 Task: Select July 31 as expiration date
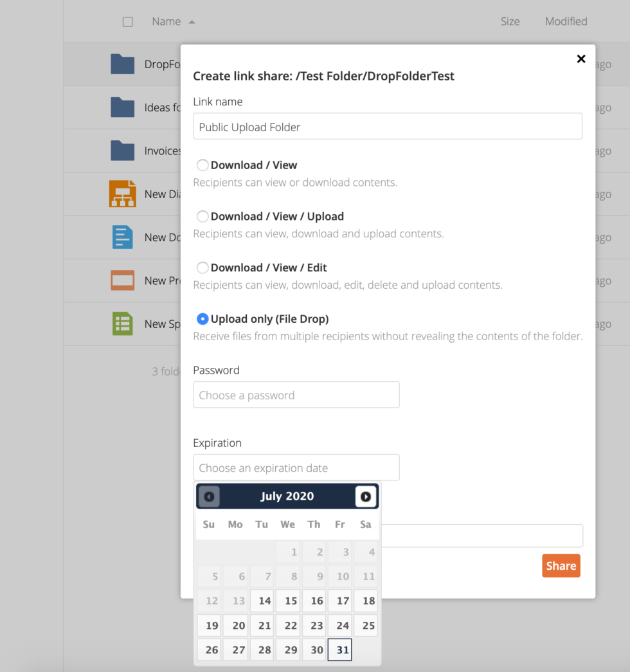[339, 649]
